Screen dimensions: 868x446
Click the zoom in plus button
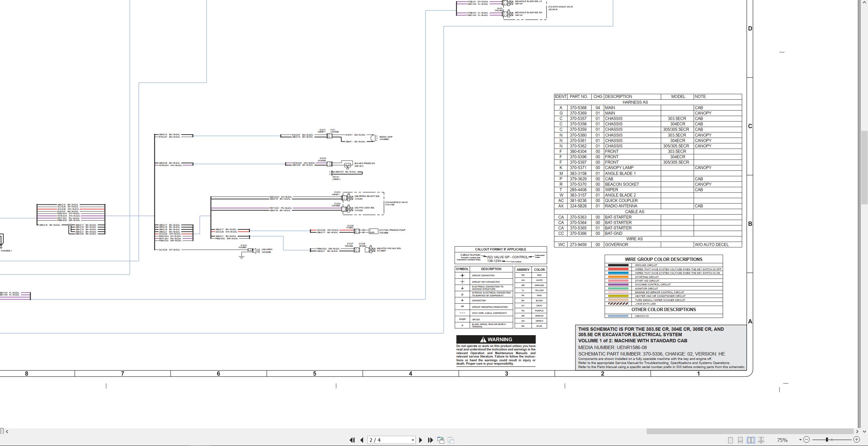pyautogui.click(x=856, y=440)
